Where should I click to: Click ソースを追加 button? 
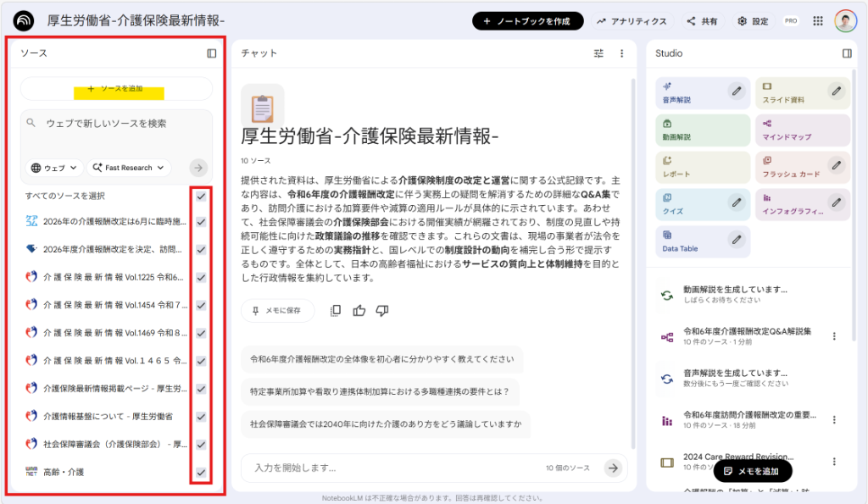[x=116, y=89]
